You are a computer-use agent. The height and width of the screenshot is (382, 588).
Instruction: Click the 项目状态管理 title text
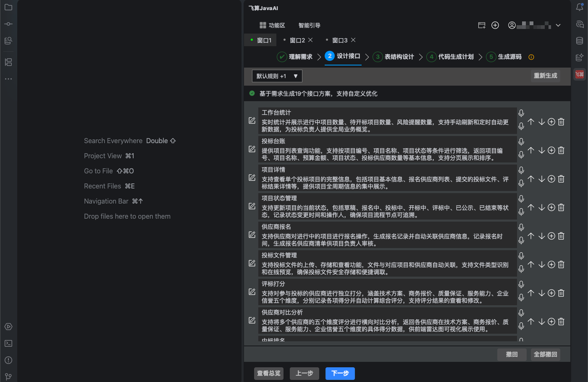[279, 198]
